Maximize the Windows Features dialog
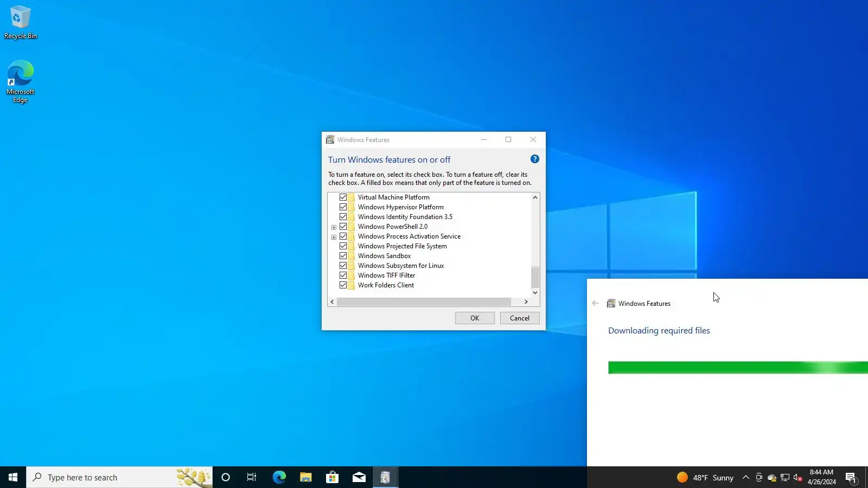 pos(508,139)
